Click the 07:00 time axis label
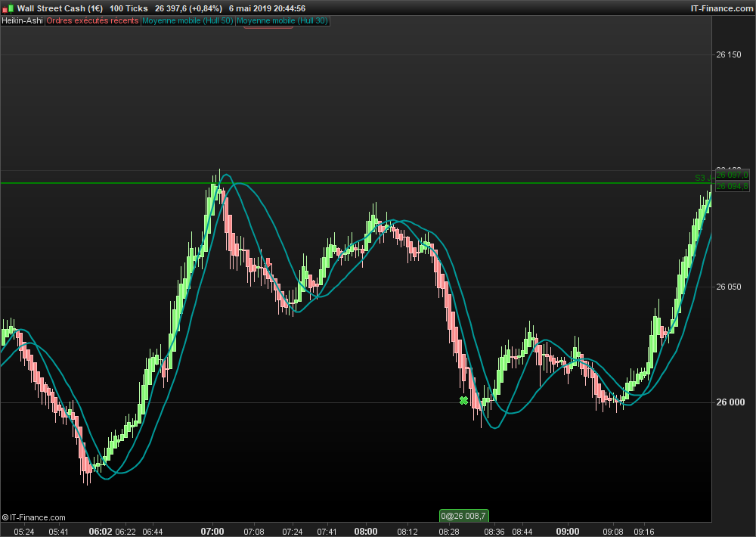The width and height of the screenshot is (756, 537). tap(212, 532)
